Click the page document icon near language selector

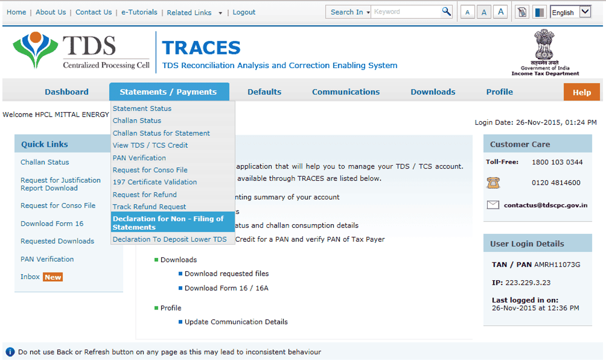click(x=523, y=12)
